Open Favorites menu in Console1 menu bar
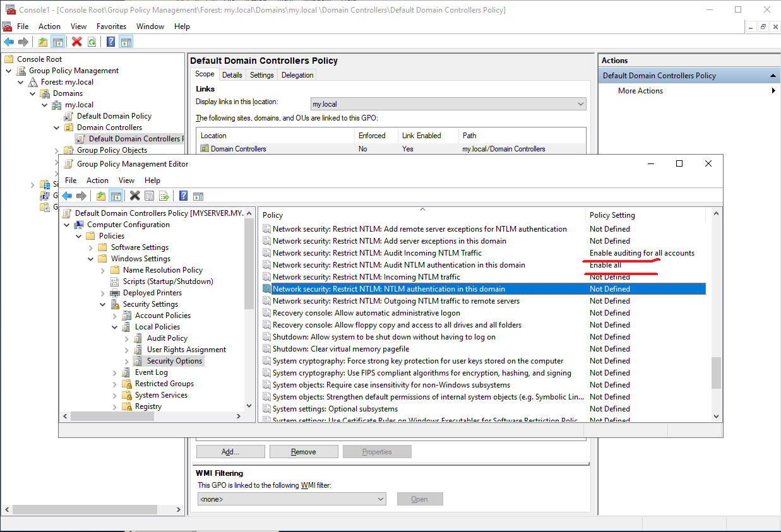The image size is (781, 532). pyautogui.click(x=111, y=27)
